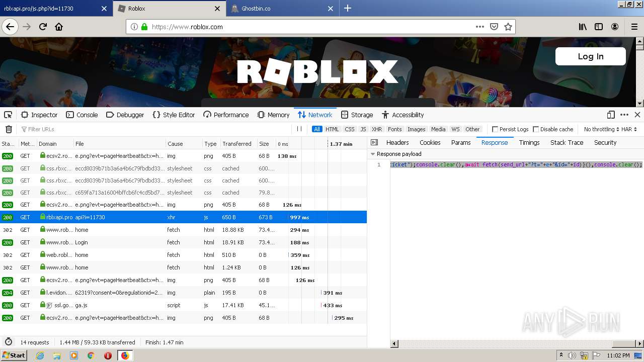Open the Style Editor panel
The height and width of the screenshot is (362, 644).
[x=174, y=115]
